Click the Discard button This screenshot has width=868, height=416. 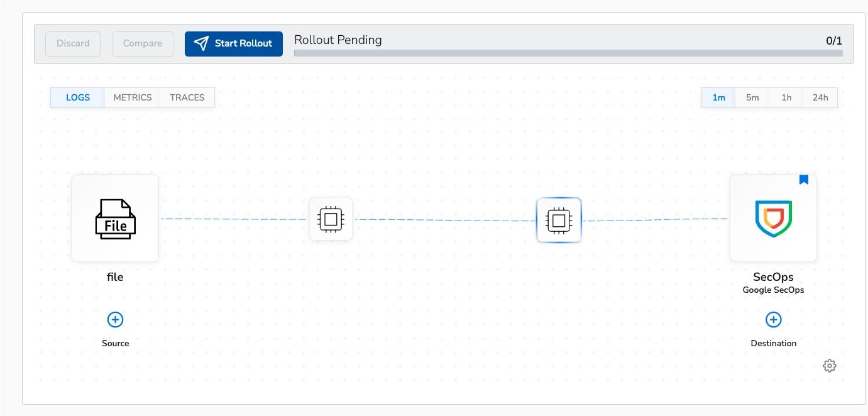tap(72, 43)
